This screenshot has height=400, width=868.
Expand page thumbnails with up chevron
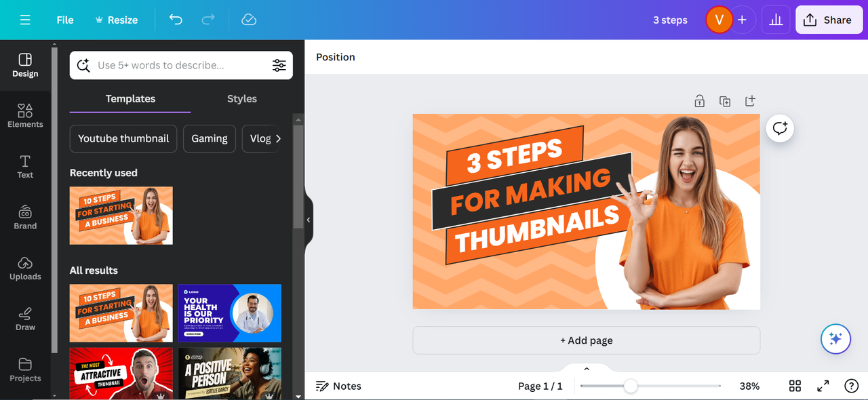(587, 369)
